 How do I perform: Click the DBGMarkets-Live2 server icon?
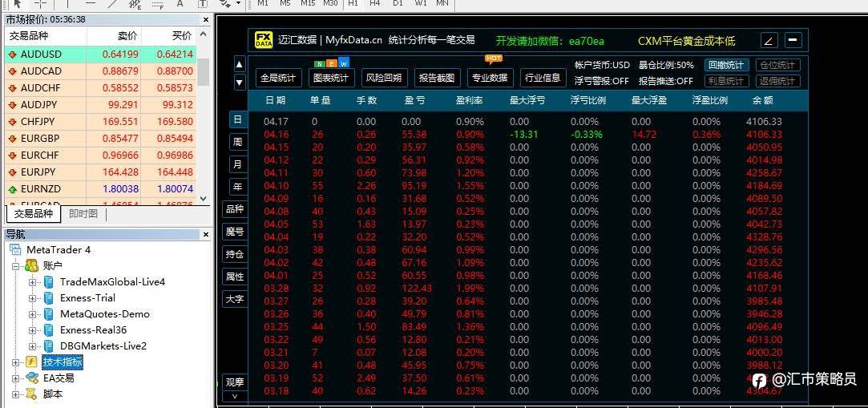pyautogui.click(x=49, y=346)
